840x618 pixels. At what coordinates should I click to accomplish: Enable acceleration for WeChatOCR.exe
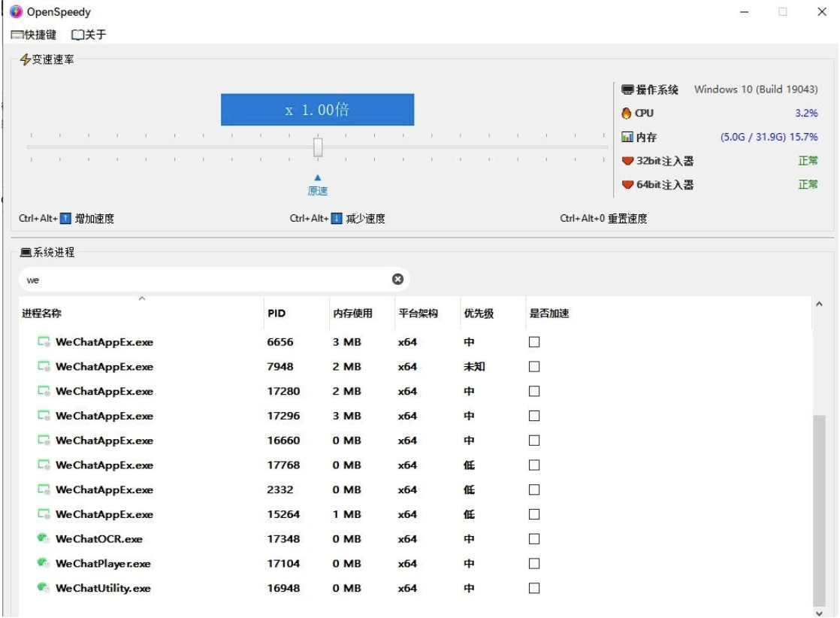coord(534,539)
